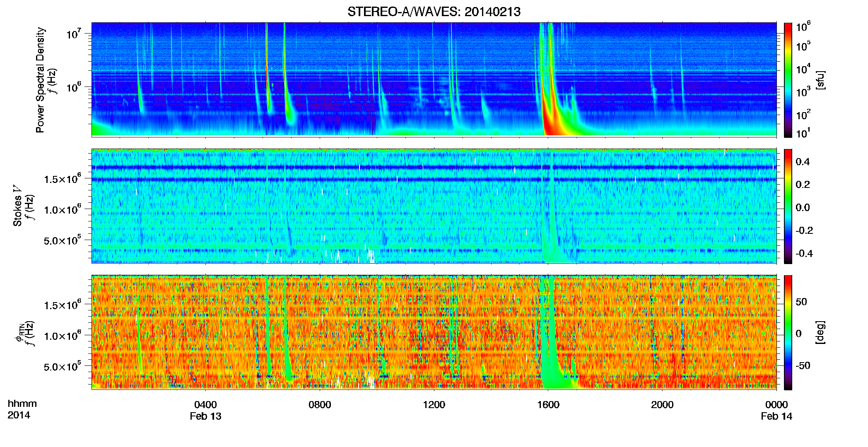Screen dimensions: 868x447
Task: Click the 0.0 label on Stokes color bar
Action: [x=803, y=207]
